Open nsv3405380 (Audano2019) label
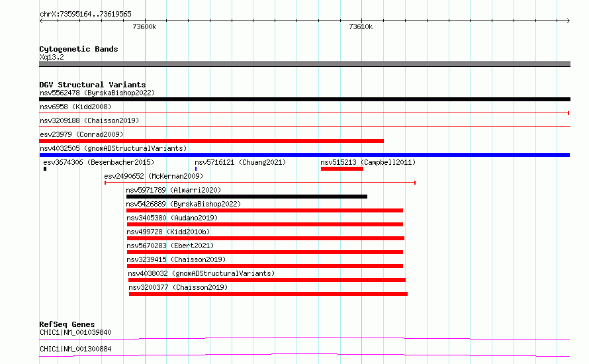 pyautogui.click(x=172, y=218)
